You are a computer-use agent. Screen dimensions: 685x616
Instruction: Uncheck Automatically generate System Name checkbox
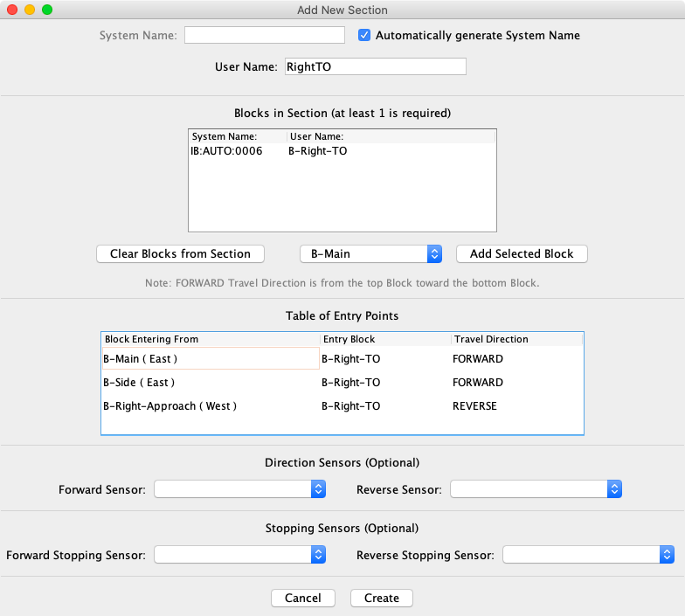(x=365, y=36)
